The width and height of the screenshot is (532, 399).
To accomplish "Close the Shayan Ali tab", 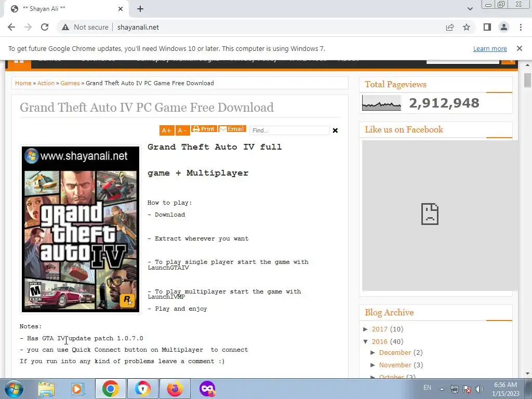I will (x=121, y=9).
